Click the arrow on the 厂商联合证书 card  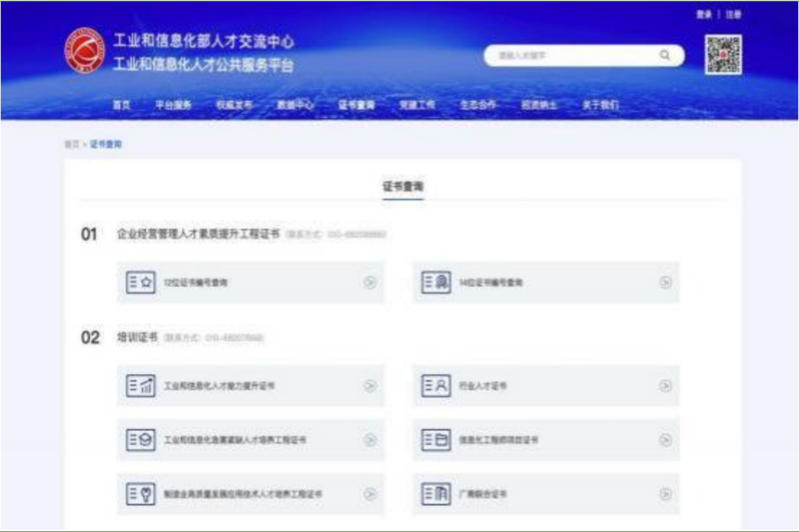click(665, 494)
